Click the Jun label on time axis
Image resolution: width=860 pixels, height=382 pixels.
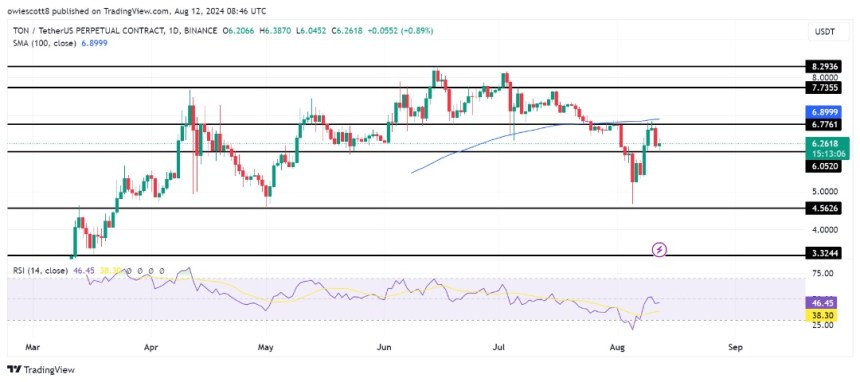(384, 347)
